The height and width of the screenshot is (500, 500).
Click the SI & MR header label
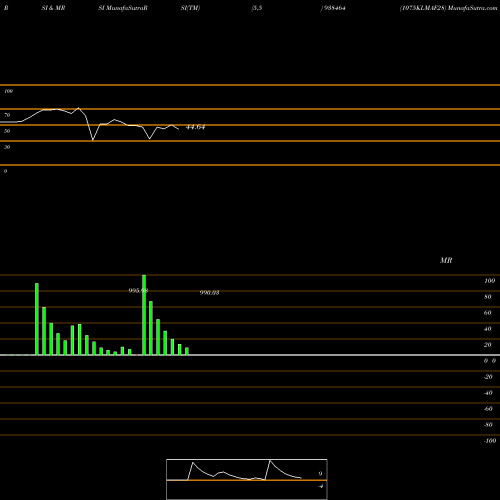pos(53,8)
